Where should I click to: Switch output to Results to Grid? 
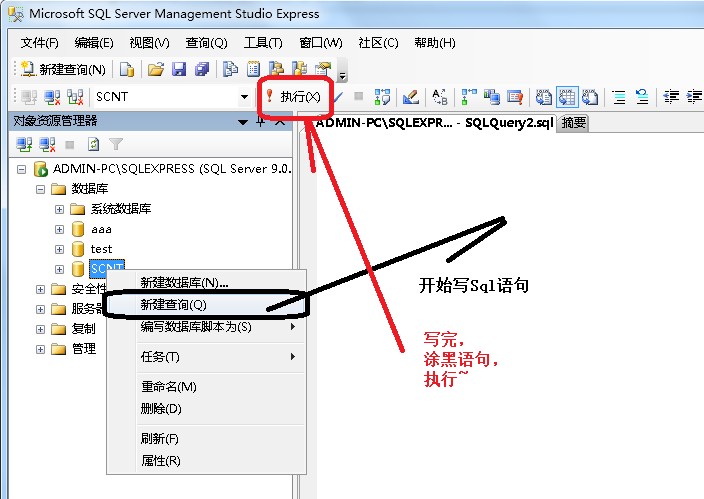[x=567, y=97]
